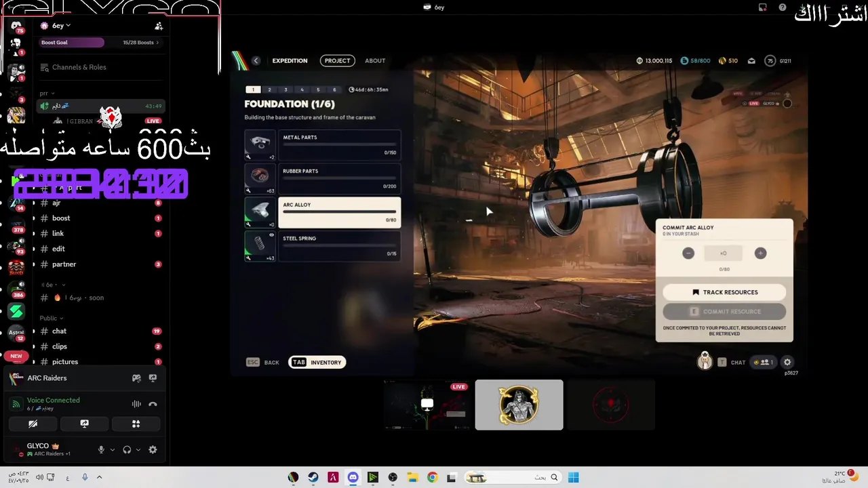This screenshot has width=868, height=488.
Task: Open Channels & Roles
Action: [100, 67]
